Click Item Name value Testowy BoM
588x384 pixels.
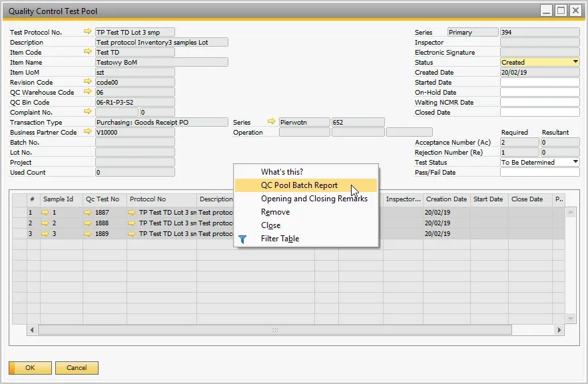click(x=162, y=62)
